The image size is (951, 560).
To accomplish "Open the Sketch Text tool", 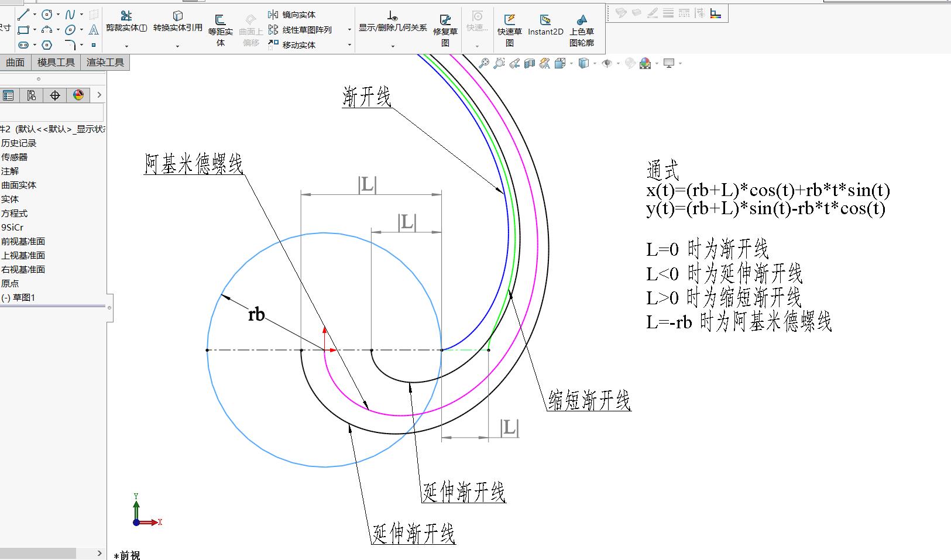I will [94, 30].
